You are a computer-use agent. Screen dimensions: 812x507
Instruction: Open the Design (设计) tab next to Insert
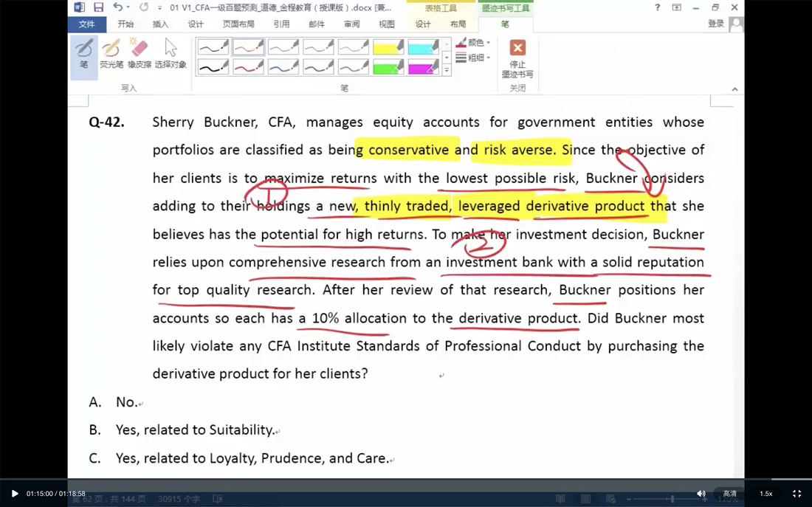[x=196, y=24]
